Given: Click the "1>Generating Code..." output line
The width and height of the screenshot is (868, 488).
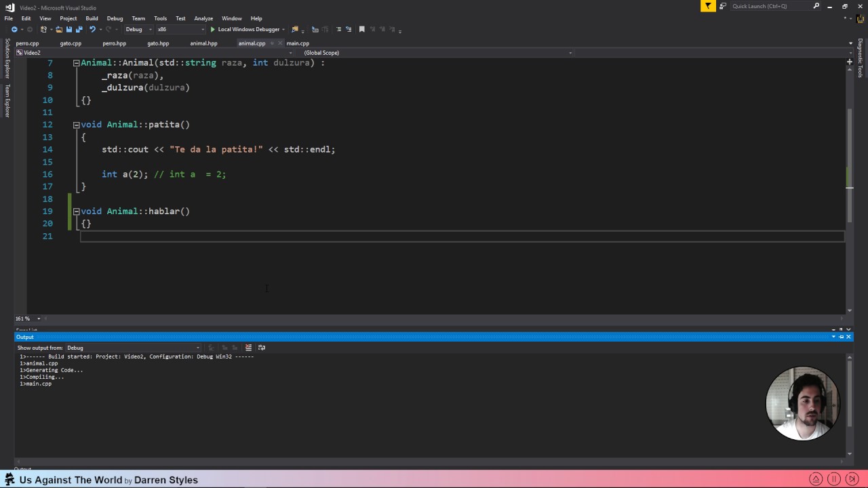Looking at the screenshot, I should (x=52, y=370).
